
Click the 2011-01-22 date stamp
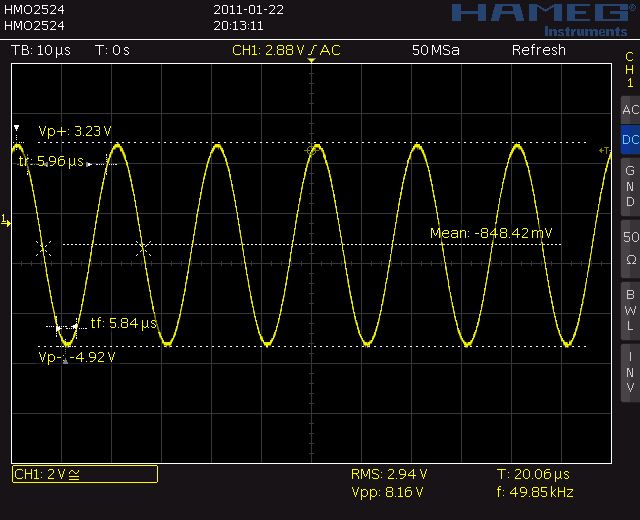coord(249,9)
